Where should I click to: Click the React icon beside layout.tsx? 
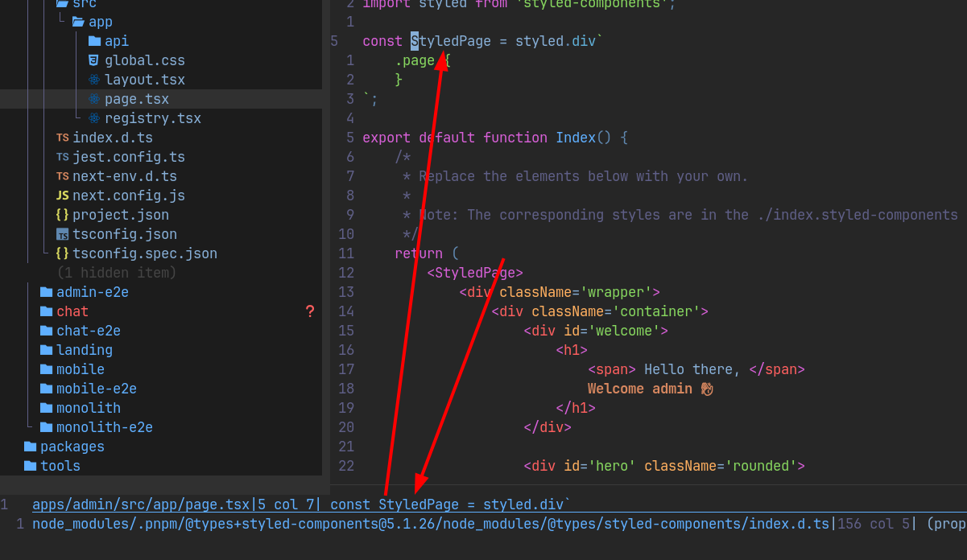(94, 80)
